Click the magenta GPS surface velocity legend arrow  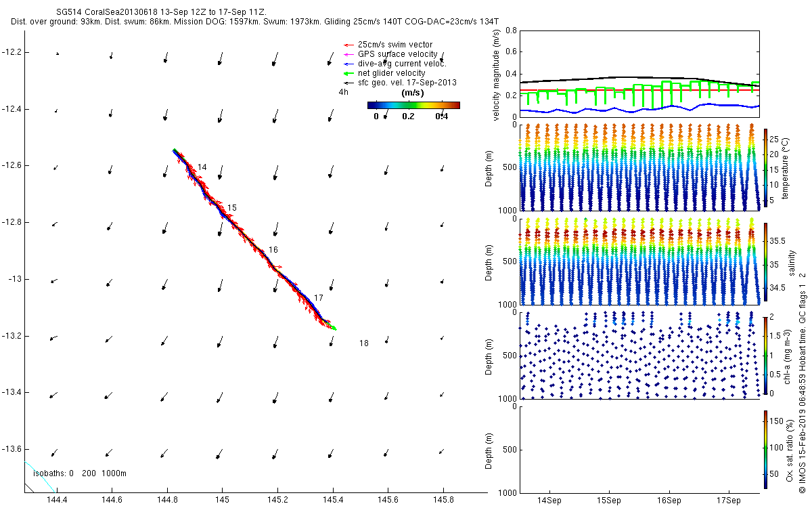coord(348,54)
